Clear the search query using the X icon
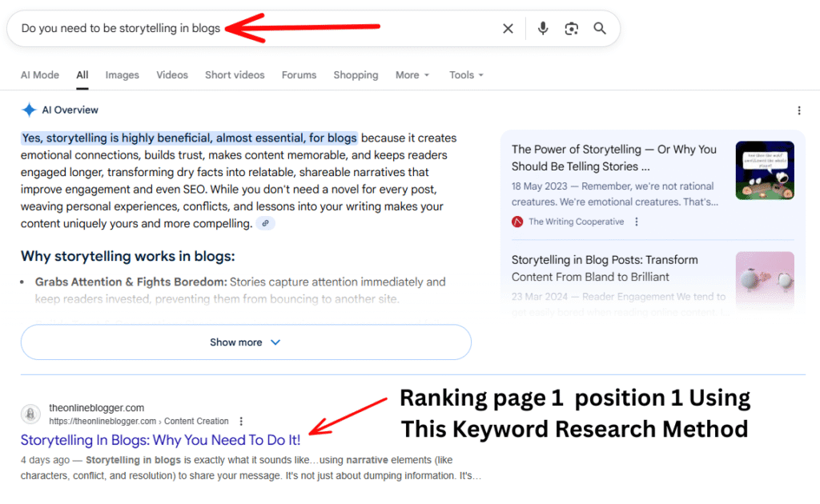820x504 pixels. [x=508, y=28]
